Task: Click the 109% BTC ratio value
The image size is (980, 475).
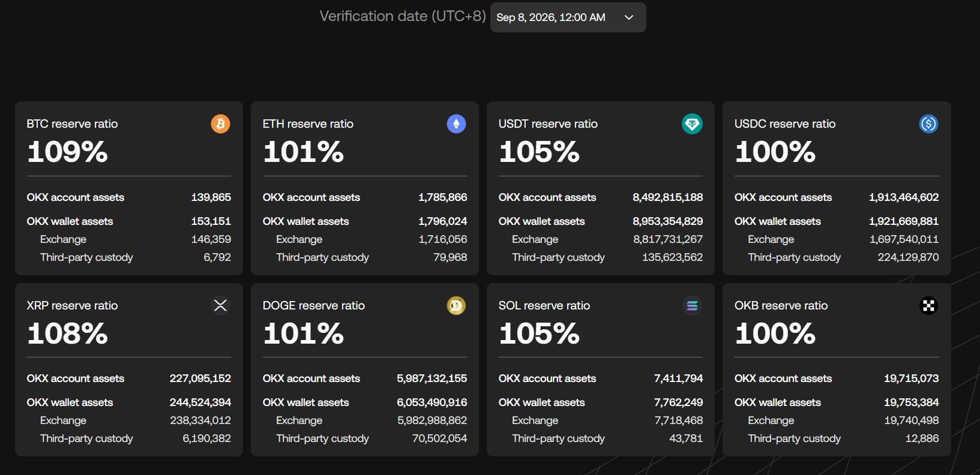Action: (x=68, y=152)
